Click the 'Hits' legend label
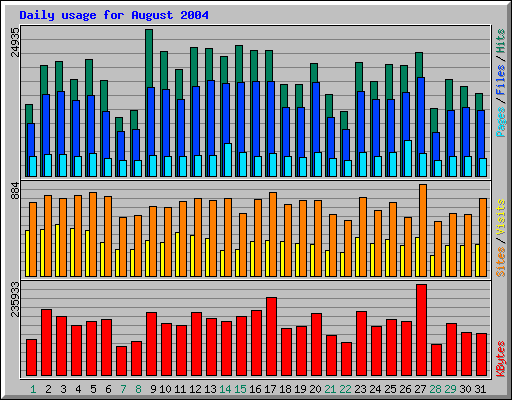Viewport: 512px width, 400px height. click(x=501, y=41)
